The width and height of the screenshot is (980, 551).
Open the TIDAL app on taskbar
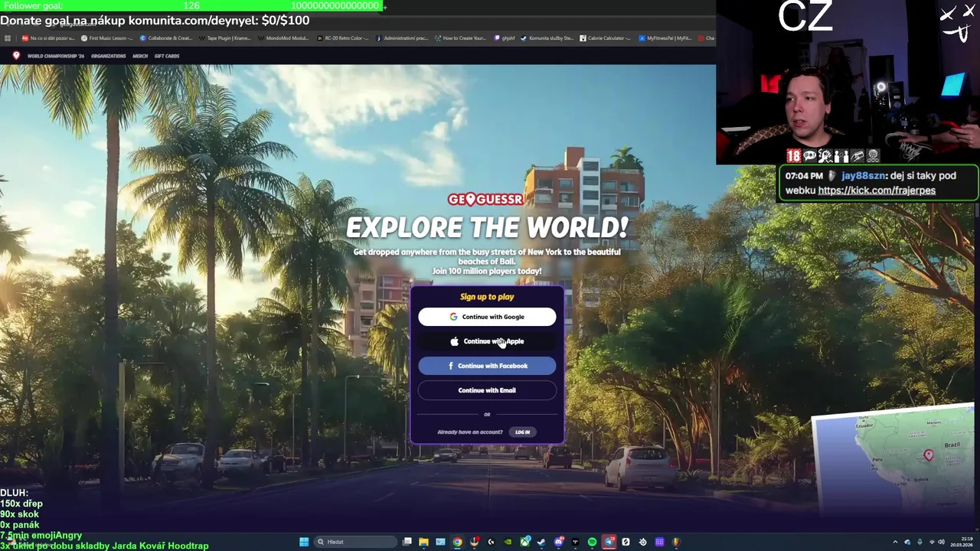[575, 542]
